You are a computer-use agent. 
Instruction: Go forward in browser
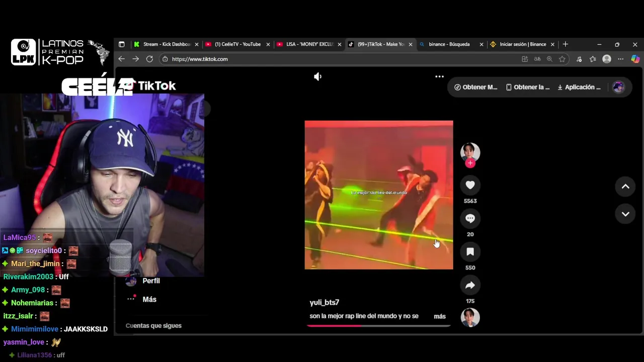[135, 59]
